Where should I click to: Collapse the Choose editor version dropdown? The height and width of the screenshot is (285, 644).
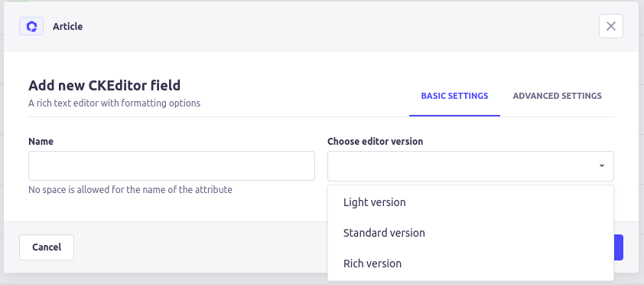coord(470,166)
